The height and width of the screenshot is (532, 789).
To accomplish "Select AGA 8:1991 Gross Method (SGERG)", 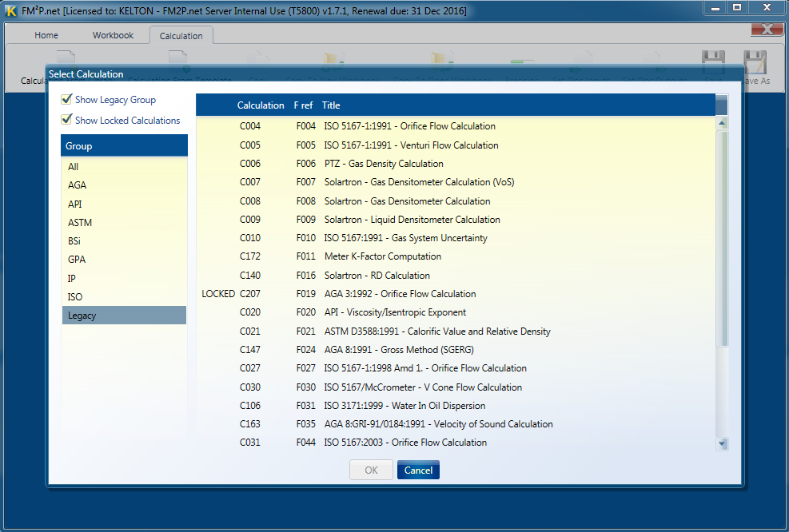I will (456, 349).
